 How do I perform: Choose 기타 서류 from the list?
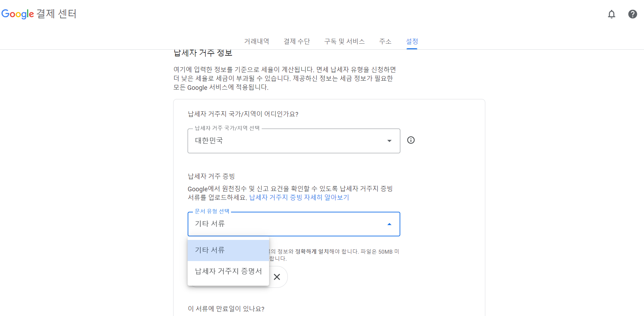pyautogui.click(x=228, y=250)
